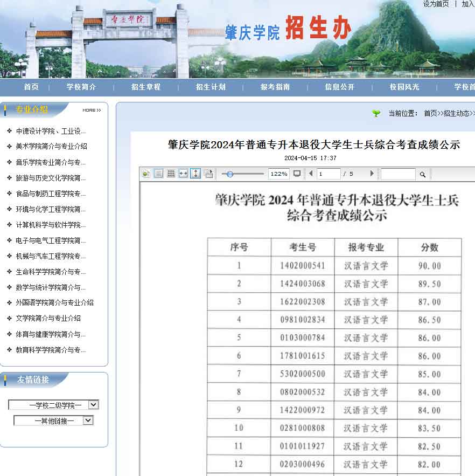Click the 专业介绍 panel heading
475x476 pixels.
pyautogui.click(x=32, y=109)
